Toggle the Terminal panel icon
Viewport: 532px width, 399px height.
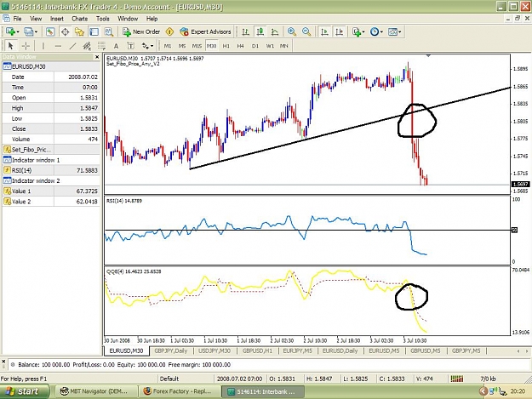[94, 31]
